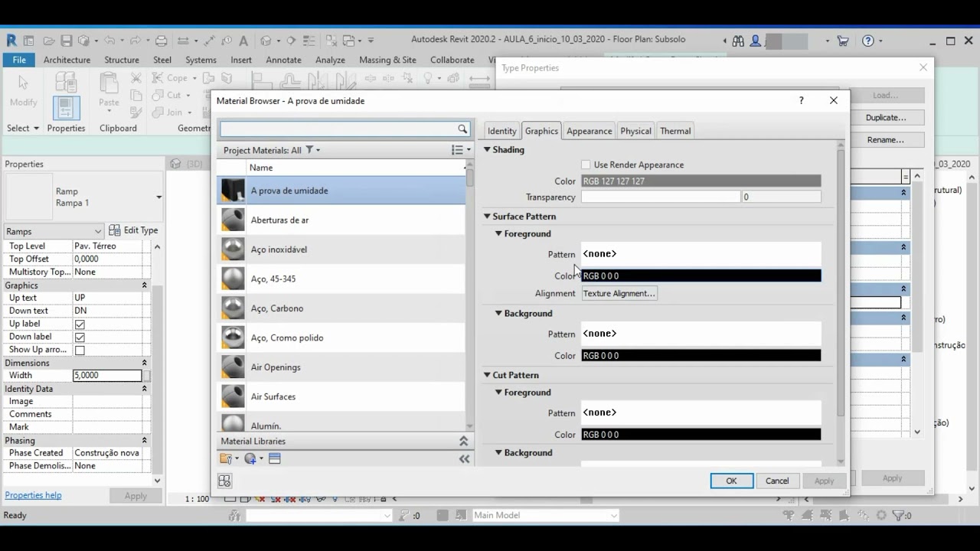
Task: Click the Open file icon in quick access toolbar
Action: coord(48,41)
